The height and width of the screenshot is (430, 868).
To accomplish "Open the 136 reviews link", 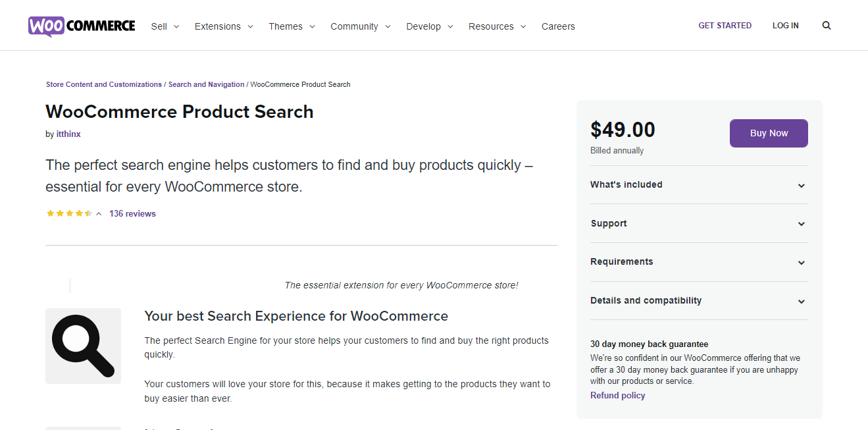I will [x=132, y=213].
